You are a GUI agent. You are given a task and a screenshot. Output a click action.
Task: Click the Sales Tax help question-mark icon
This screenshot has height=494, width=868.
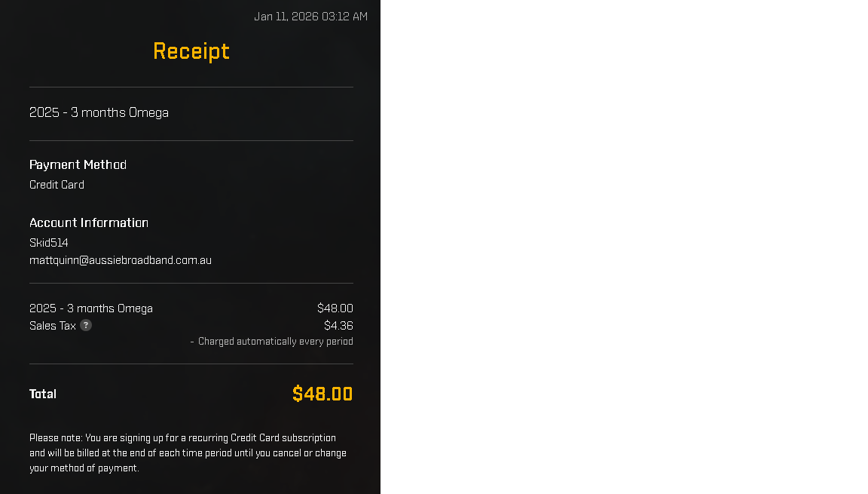coord(86,325)
